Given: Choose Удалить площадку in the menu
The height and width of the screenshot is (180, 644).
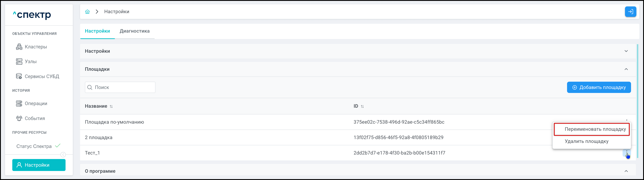Looking at the screenshot, I should (x=587, y=141).
